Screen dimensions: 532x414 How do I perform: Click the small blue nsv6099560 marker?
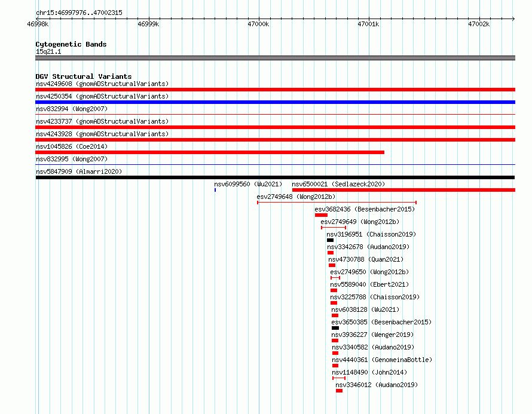pyautogui.click(x=215, y=190)
